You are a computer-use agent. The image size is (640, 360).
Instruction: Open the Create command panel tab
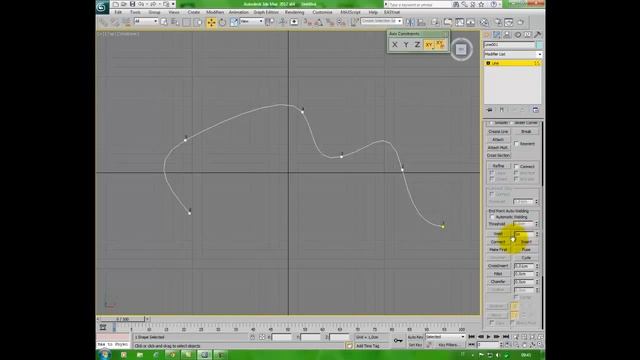[487, 35]
